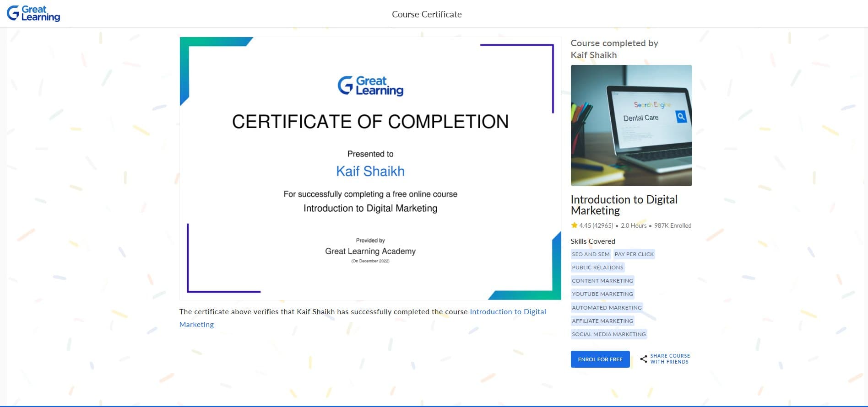
Task: Click the rating star icon
Action: coord(574,225)
